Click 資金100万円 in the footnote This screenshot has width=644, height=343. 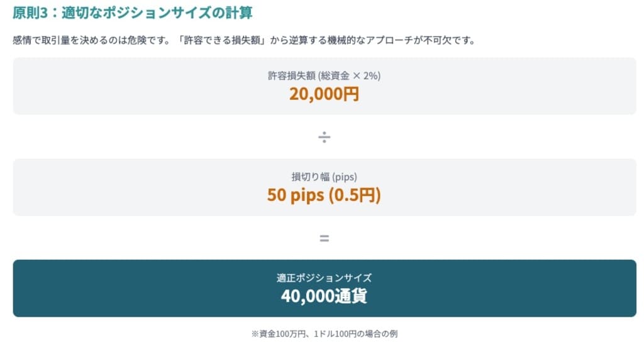pos(282,334)
